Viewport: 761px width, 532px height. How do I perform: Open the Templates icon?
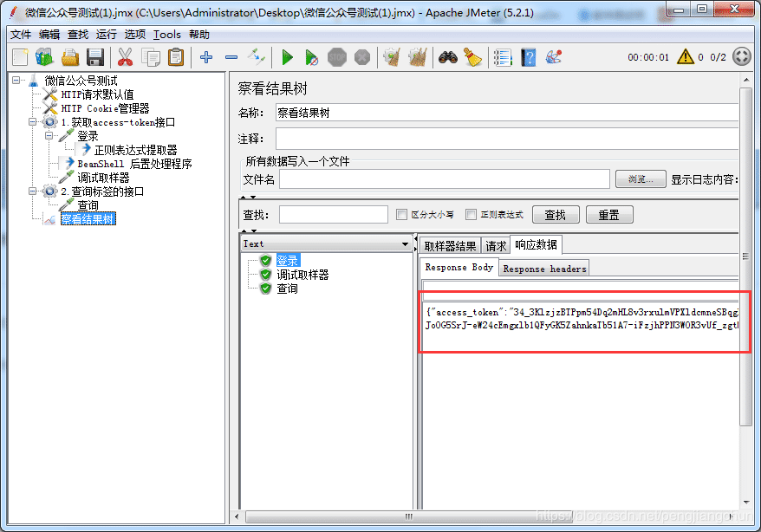(x=44, y=57)
